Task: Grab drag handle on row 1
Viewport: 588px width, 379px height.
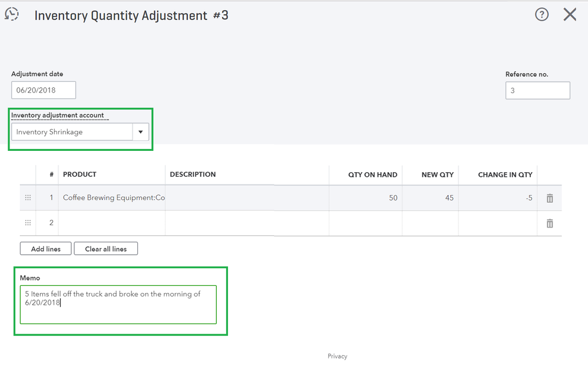Action: pyautogui.click(x=28, y=198)
